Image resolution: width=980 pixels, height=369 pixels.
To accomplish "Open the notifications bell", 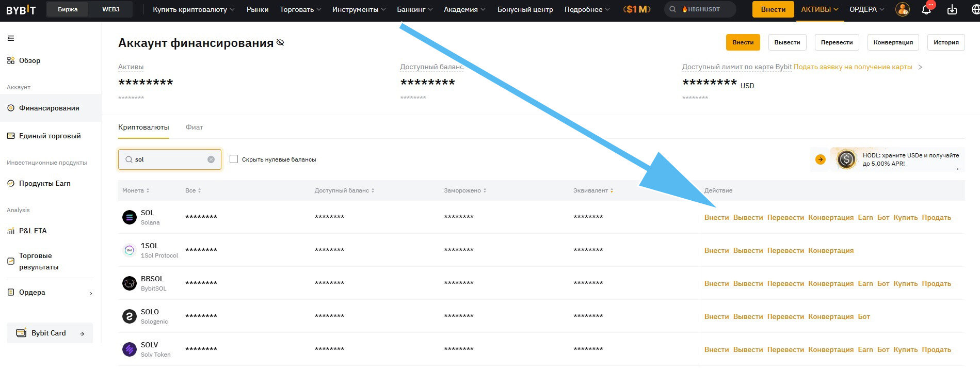I will (927, 9).
